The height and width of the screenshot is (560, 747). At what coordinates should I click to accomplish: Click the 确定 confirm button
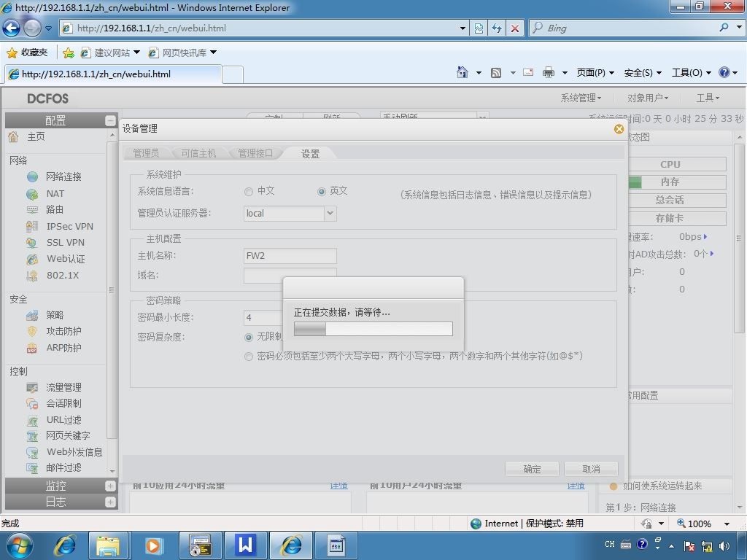click(x=532, y=469)
